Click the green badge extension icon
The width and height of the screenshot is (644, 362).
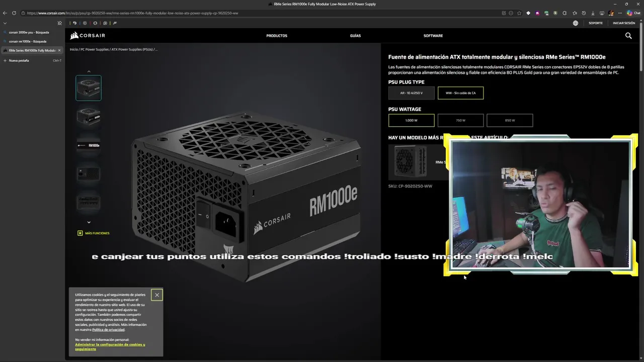pyautogui.click(x=546, y=13)
